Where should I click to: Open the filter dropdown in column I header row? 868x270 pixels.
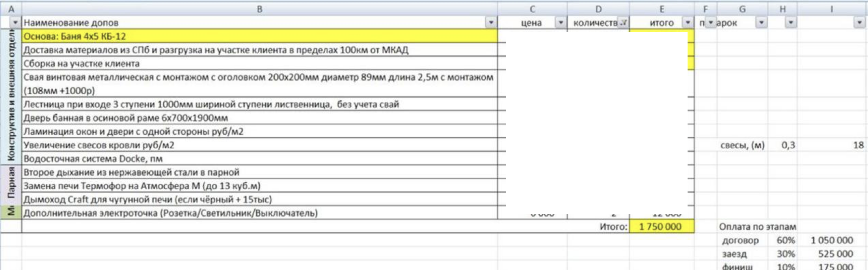(859, 23)
